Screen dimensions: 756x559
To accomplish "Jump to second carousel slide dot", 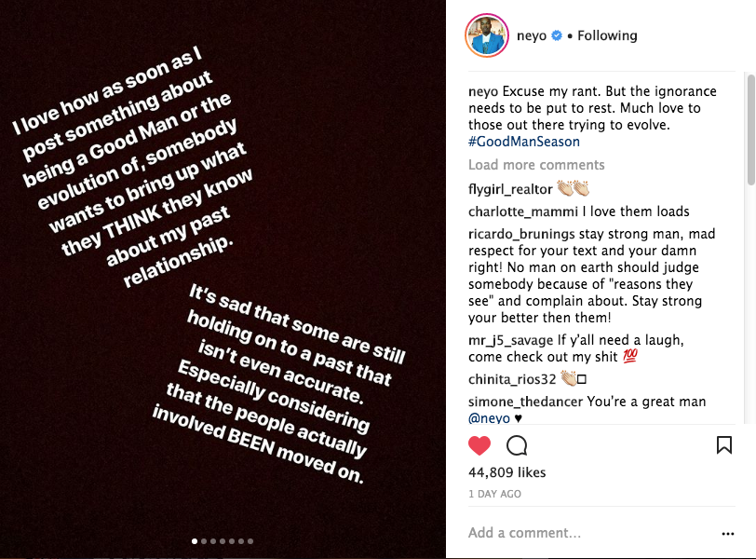I will pos(203,540).
